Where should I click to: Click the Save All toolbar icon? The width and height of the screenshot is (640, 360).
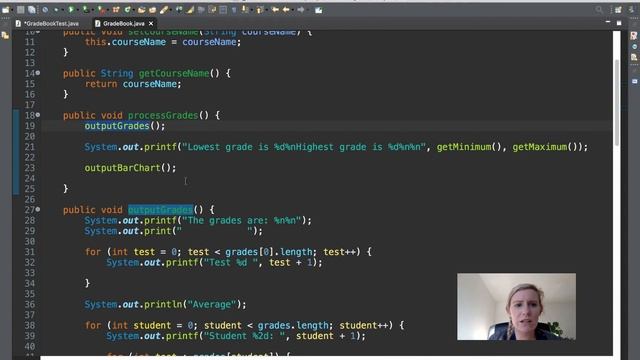pyautogui.click(x=31, y=10)
